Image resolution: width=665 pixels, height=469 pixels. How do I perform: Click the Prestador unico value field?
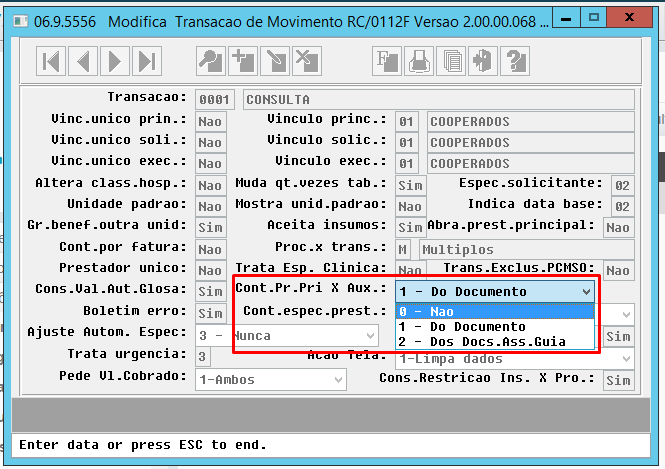210,271
